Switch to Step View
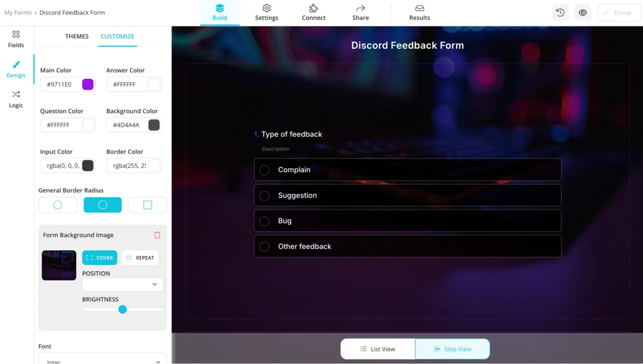This screenshot has height=364, width=643. (x=452, y=349)
